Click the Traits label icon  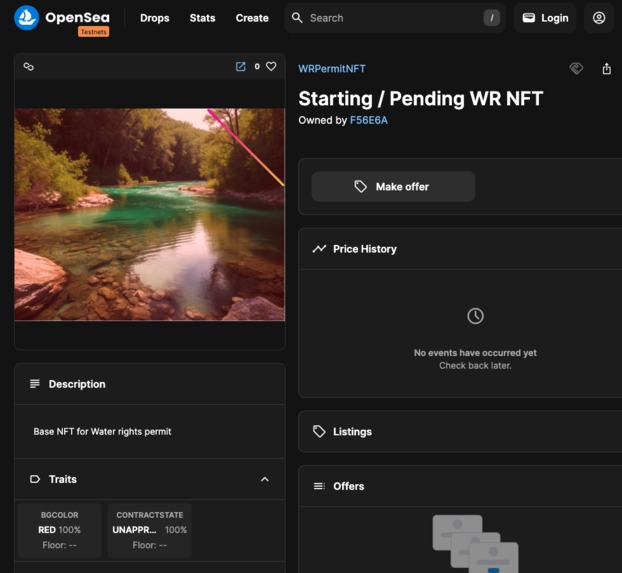point(35,479)
